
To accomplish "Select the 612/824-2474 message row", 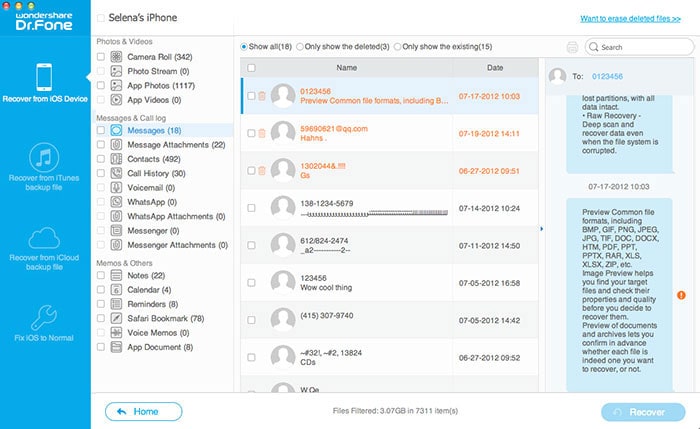I will click(x=389, y=245).
